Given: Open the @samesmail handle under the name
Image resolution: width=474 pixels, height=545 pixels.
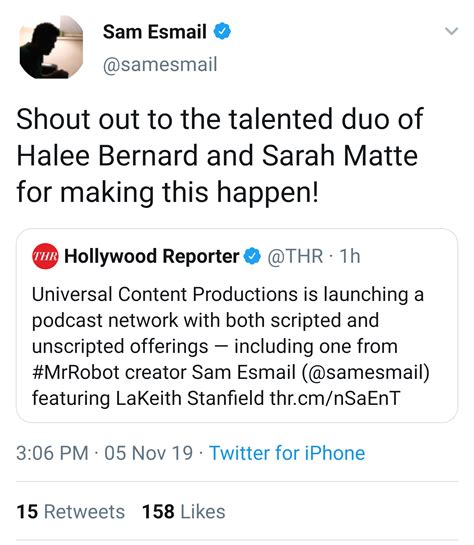Looking at the screenshot, I should click(160, 64).
